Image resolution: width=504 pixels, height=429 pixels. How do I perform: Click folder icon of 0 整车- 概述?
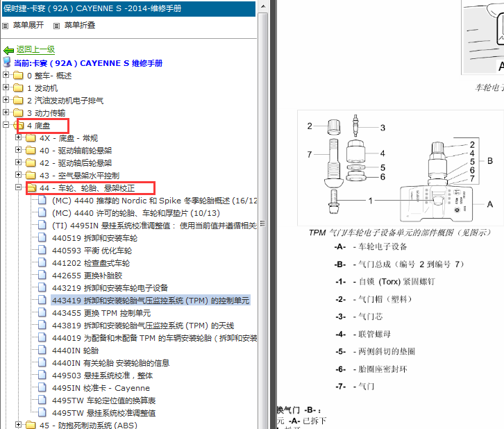(x=18, y=76)
